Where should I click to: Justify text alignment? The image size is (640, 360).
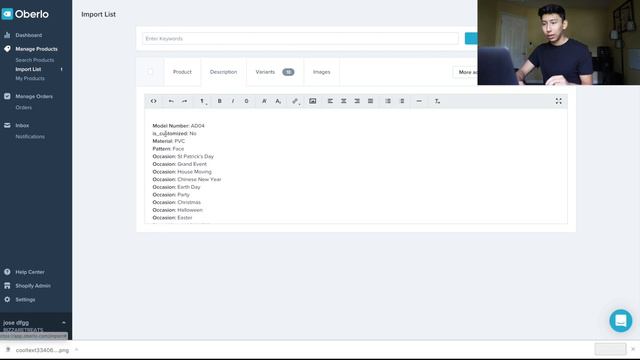371,101
